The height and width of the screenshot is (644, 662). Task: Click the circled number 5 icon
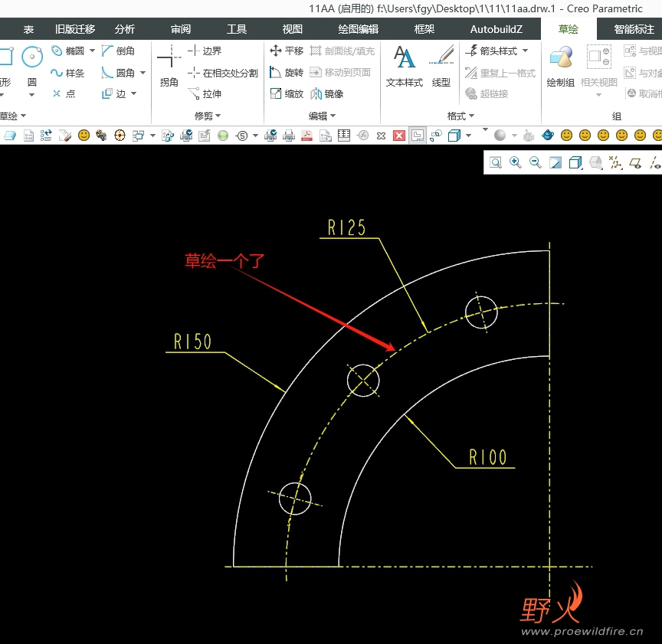(242, 136)
